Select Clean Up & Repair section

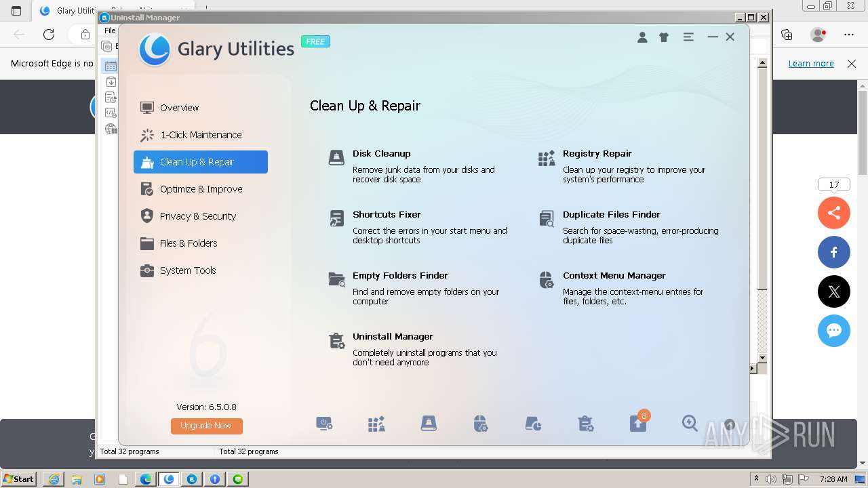point(201,162)
